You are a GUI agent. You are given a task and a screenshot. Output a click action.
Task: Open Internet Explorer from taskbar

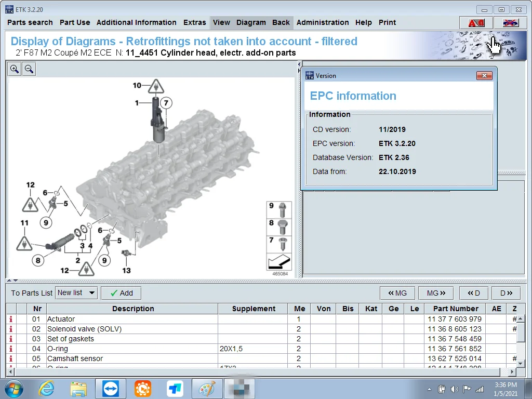[46, 389]
